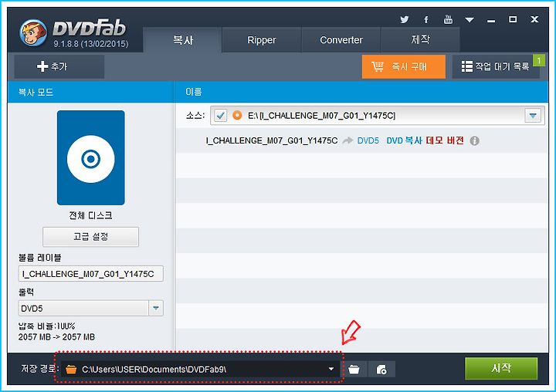
Task: Open the DVDFab Twitter link
Action: click(x=404, y=19)
